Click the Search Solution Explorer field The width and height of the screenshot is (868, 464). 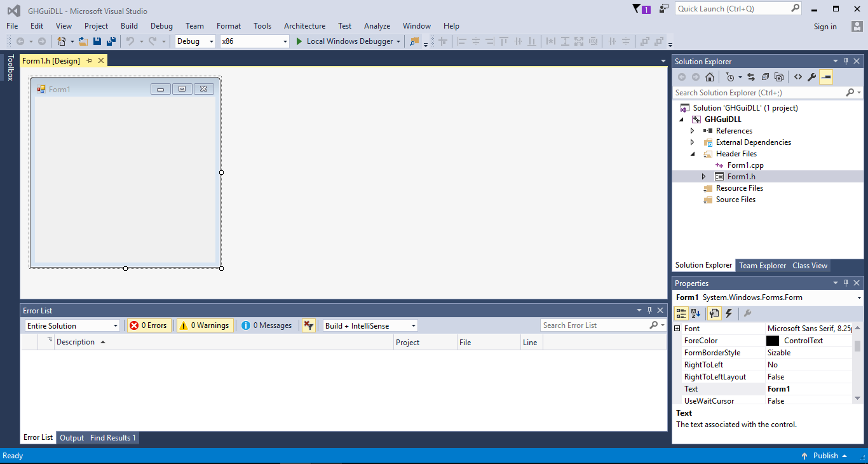coord(768,93)
